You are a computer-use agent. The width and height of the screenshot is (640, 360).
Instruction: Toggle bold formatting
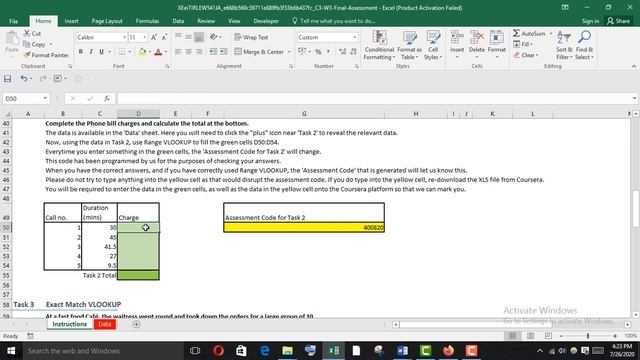[81, 52]
